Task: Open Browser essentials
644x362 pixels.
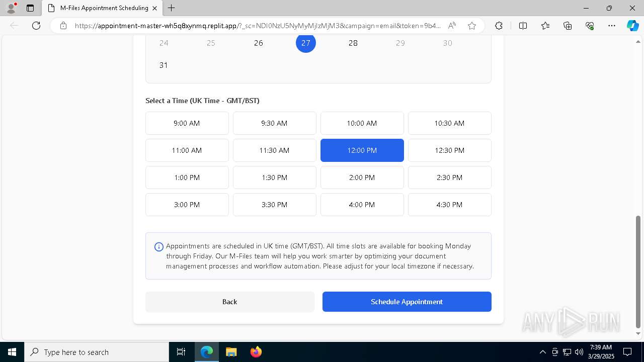Action: [590, 26]
